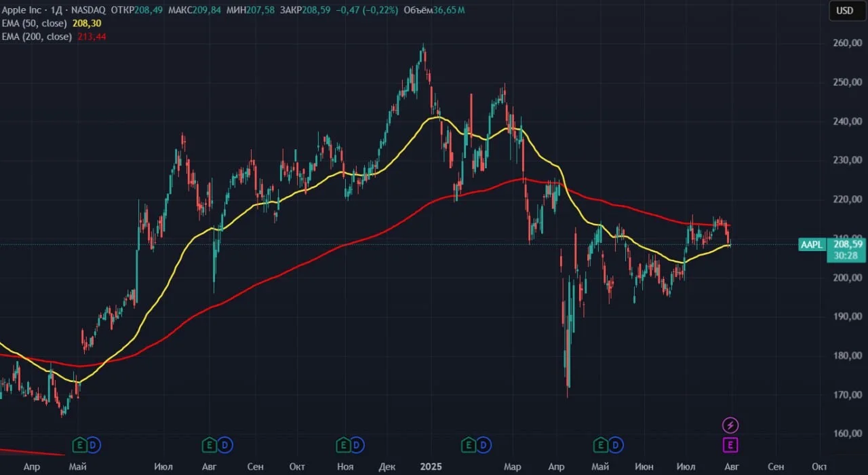868x475 pixels.
Task: Click the 1Д timeframe label in the title
Action: [x=57, y=10]
